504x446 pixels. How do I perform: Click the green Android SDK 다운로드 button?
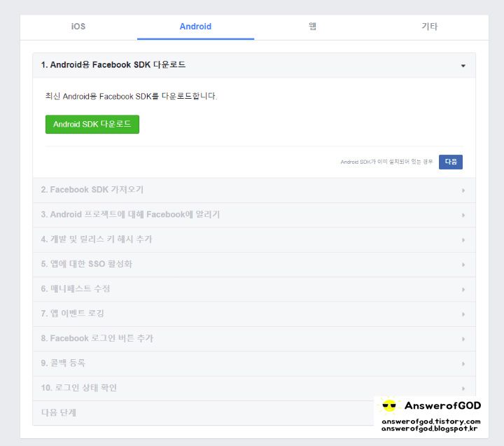(x=92, y=124)
